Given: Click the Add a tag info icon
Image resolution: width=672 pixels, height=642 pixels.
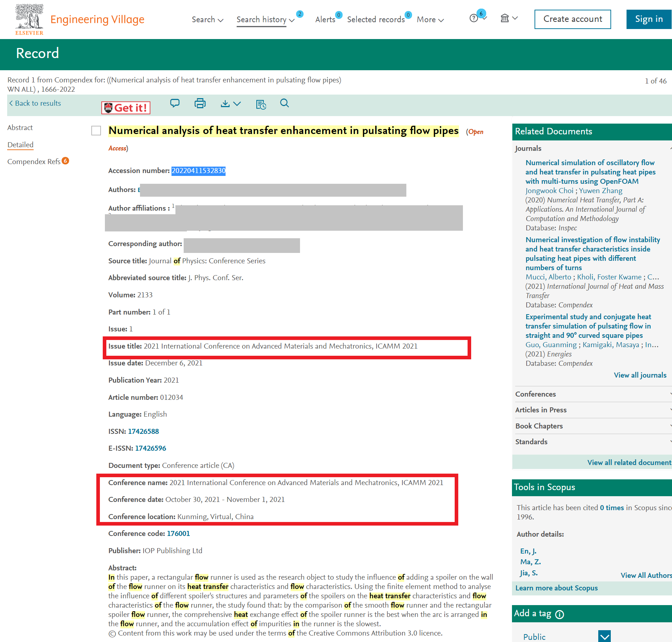Looking at the screenshot, I should coord(560,614).
